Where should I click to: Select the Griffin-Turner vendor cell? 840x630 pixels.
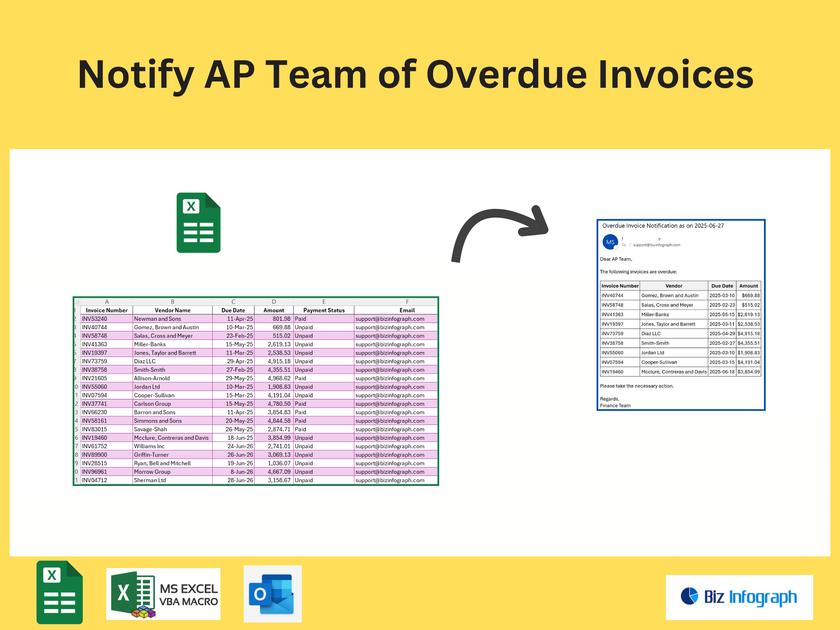(172, 454)
